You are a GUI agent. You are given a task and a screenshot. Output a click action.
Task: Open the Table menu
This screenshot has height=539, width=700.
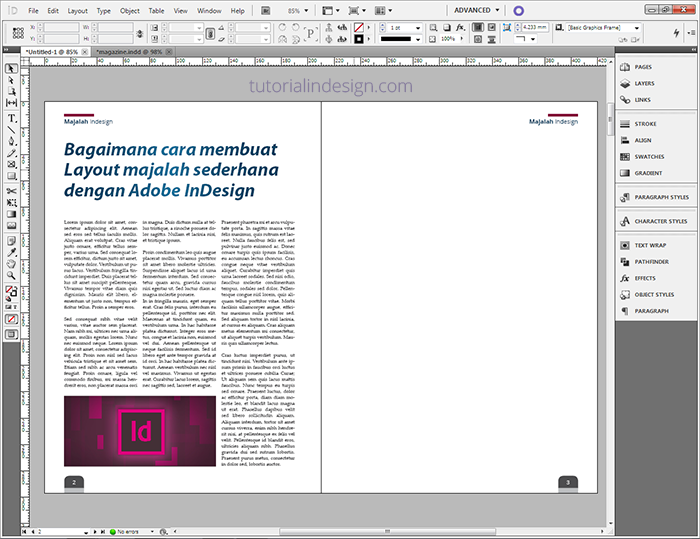pyautogui.click(x=156, y=11)
